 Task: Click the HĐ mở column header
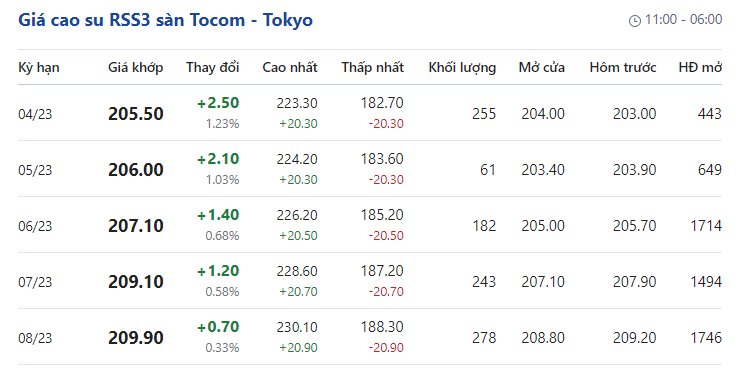[x=700, y=67]
